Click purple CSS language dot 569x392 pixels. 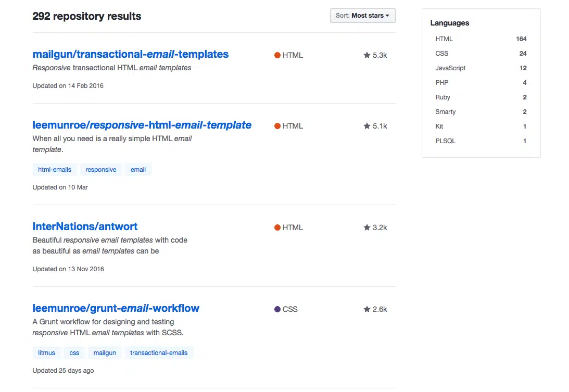pos(277,309)
